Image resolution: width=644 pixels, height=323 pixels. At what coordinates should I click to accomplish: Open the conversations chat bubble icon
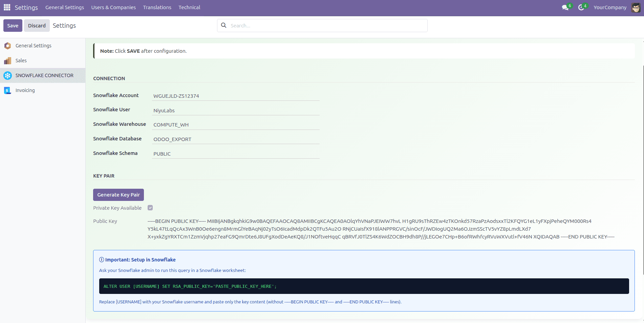click(565, 7)
